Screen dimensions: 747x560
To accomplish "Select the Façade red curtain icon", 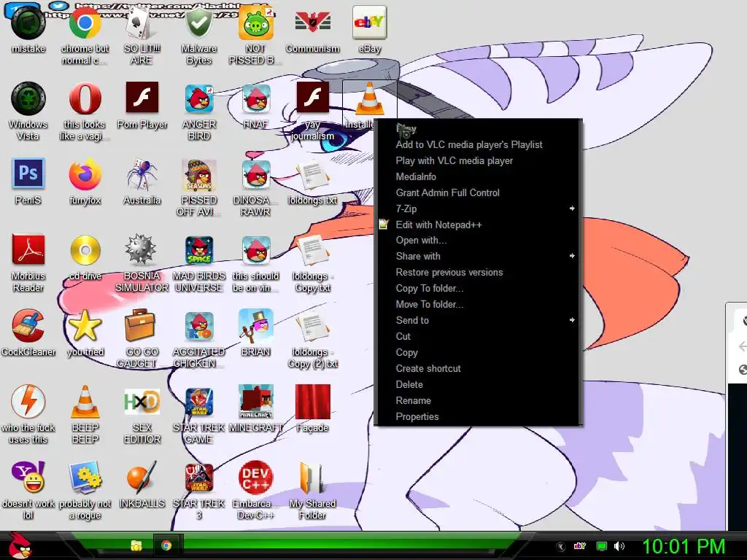I will 312,402.
